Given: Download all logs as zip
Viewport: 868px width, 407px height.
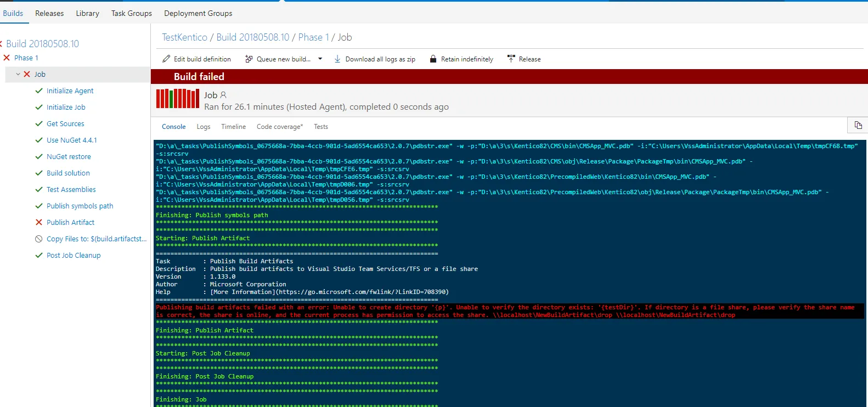Looking at the screenshot, I should [380, 59].
